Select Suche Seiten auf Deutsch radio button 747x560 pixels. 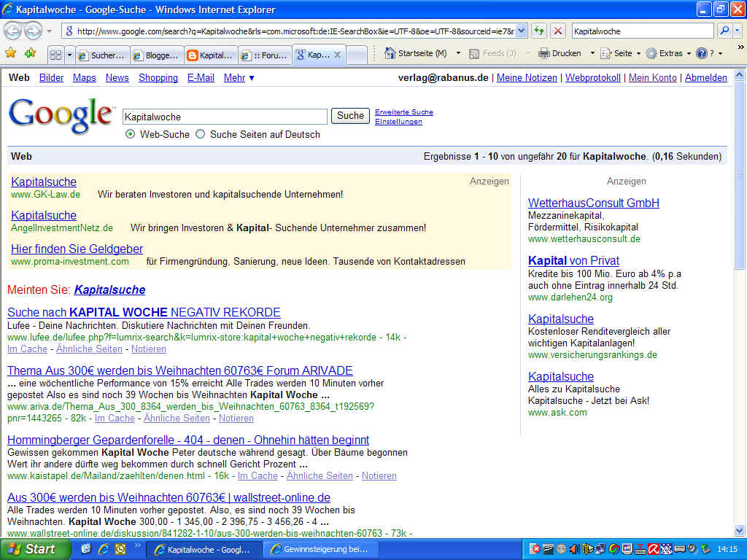(201, 134)
